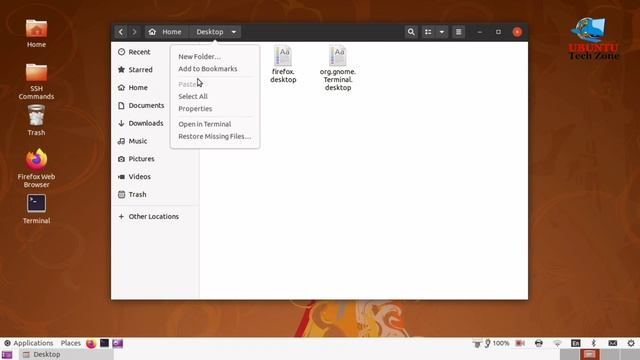Open the Applications panel menu
This screenshot has width=640, height=360.
click(29, 343)
